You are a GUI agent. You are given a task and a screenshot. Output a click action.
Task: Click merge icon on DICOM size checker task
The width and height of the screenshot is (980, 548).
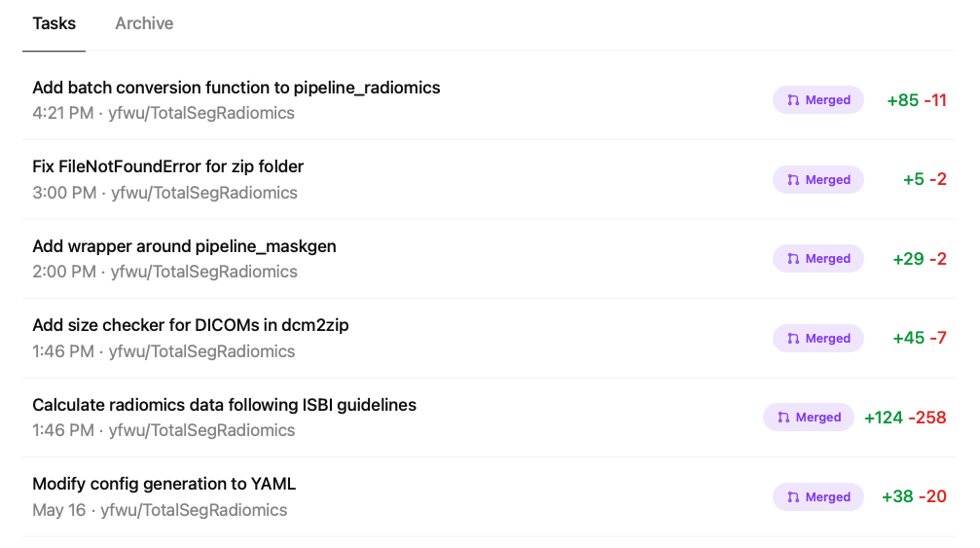point(793,339)
